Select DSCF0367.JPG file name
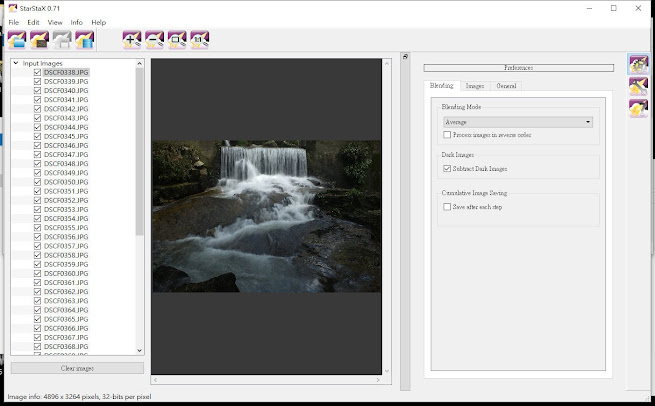The image size is (655, 406). (66, 337)
